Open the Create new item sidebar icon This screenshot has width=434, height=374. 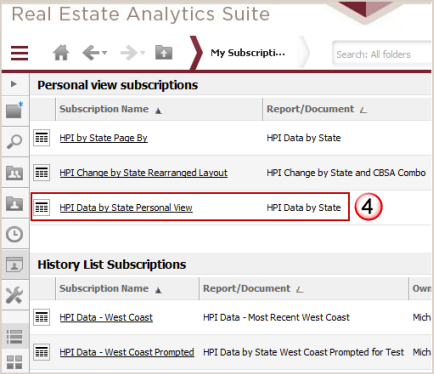point(15,110)
